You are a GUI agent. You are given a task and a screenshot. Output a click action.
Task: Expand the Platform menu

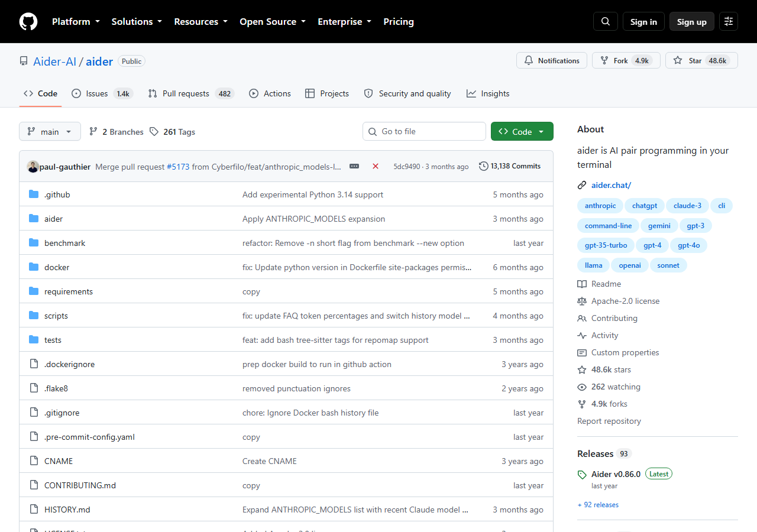(76, 22)
